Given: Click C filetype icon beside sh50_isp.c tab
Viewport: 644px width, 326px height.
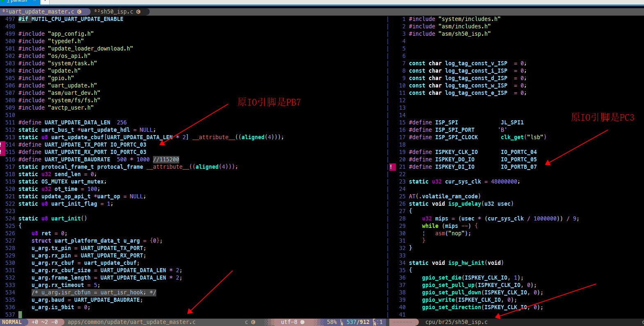Looking at the screenshot, I should 138,11.
